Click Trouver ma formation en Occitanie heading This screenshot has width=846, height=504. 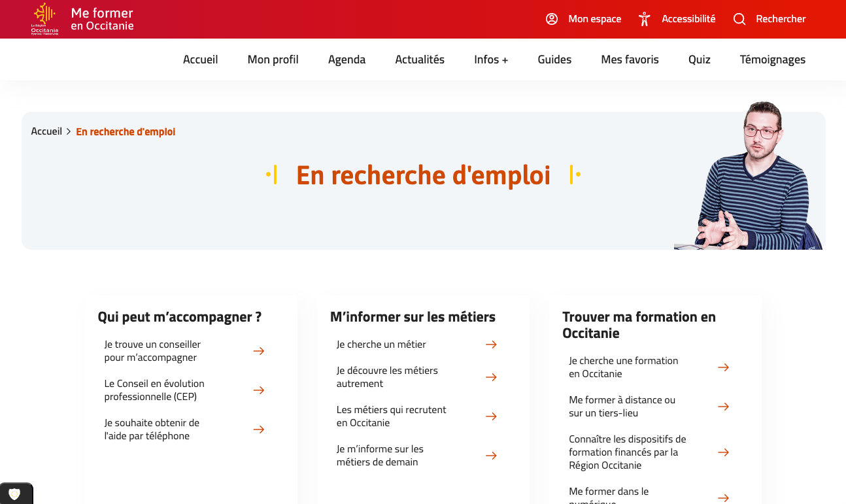(639, 325)
